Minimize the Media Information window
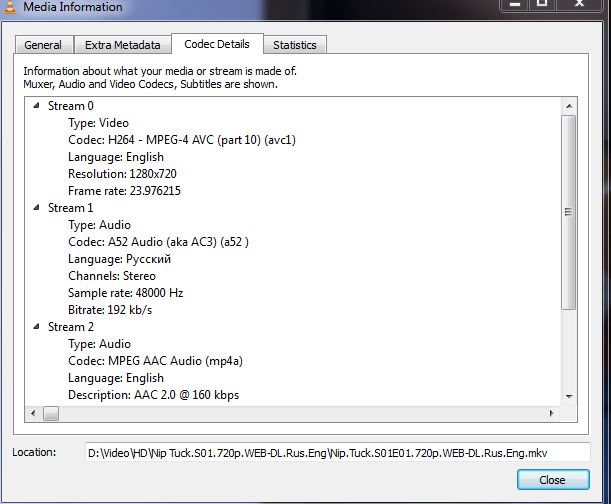 [x=515, y=4]
